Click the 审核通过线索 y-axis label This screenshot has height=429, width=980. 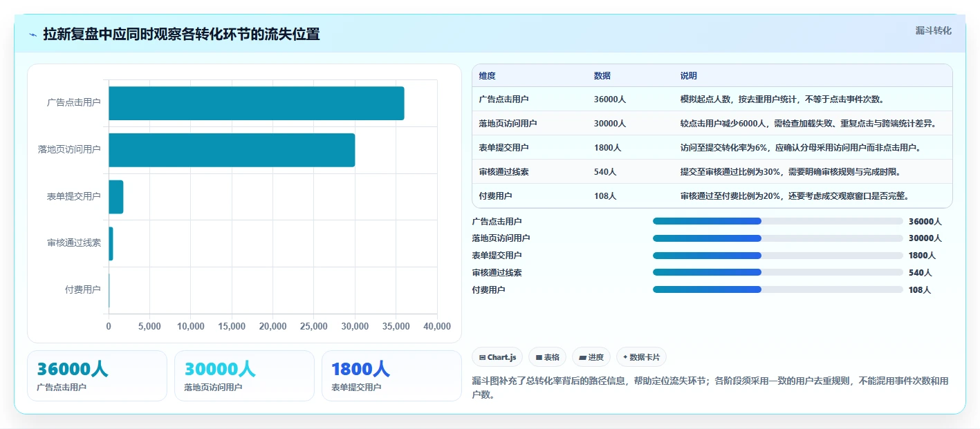tap(74, 242)
